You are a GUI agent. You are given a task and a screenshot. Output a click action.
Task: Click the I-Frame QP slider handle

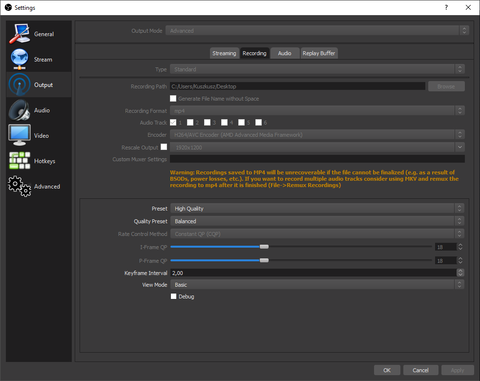[264, 247]
